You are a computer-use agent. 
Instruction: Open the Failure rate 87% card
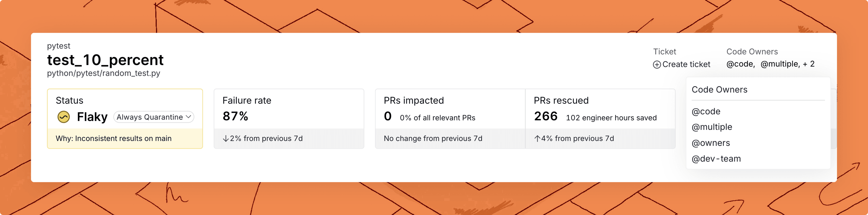point(289,119)
